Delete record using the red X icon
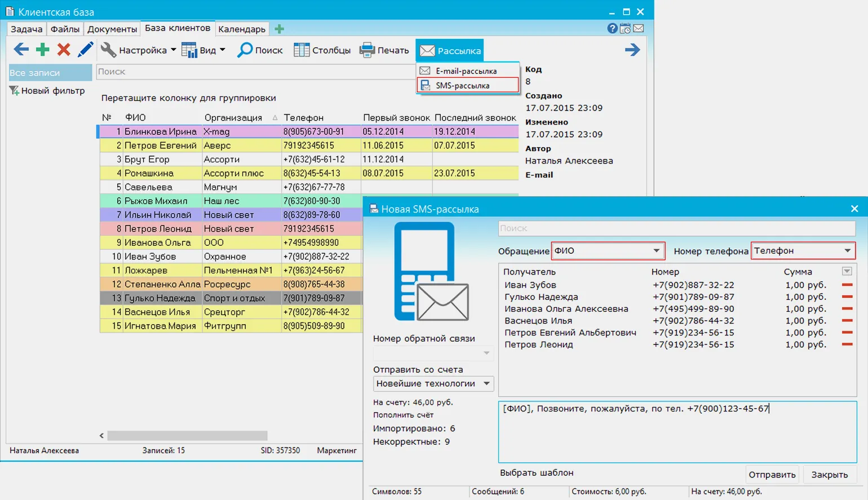The image size is (868, 500). pos(64,50)
